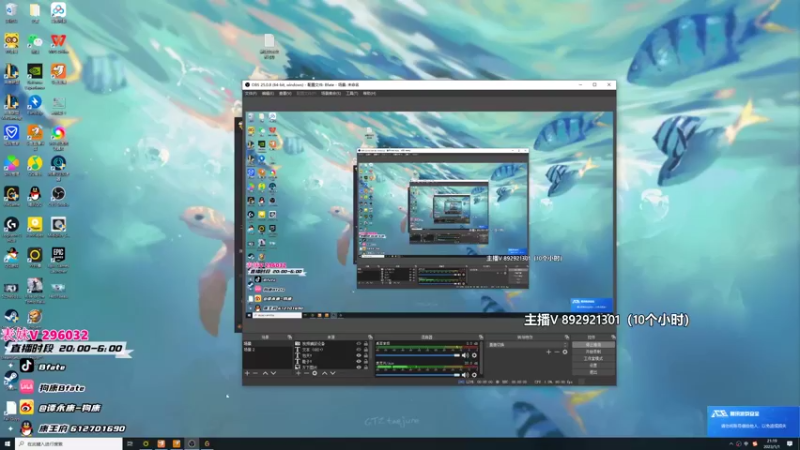This screenshot has height=450, width=800.
Task: Toggle the lock on the third source row
Action: click(365, 355)
